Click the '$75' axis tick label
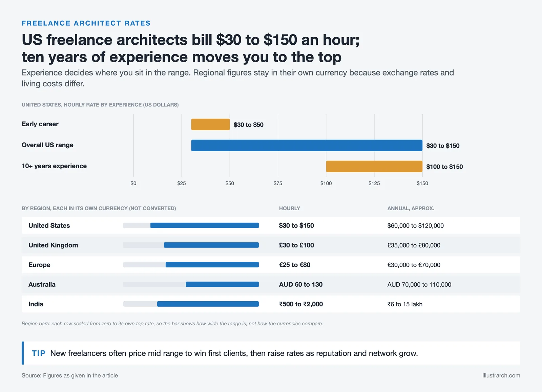542x392 pixels. (278, 183)
